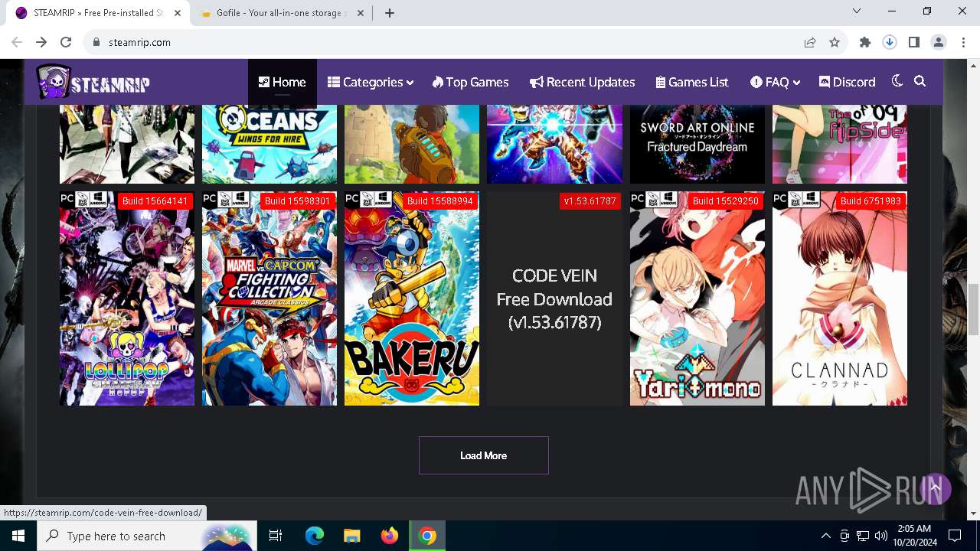
Task: Open the Chrome three-dot menu
Action: point(962,42)
